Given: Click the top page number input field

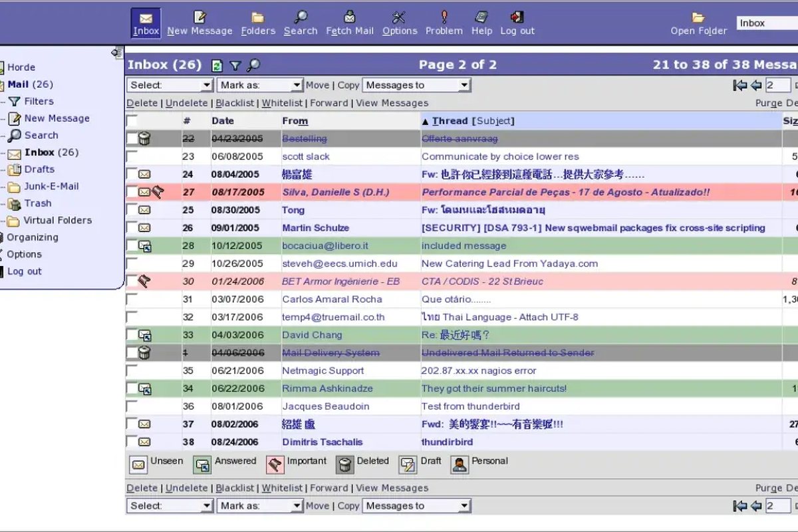Looking at the screenshot, I should coord(778,85).
